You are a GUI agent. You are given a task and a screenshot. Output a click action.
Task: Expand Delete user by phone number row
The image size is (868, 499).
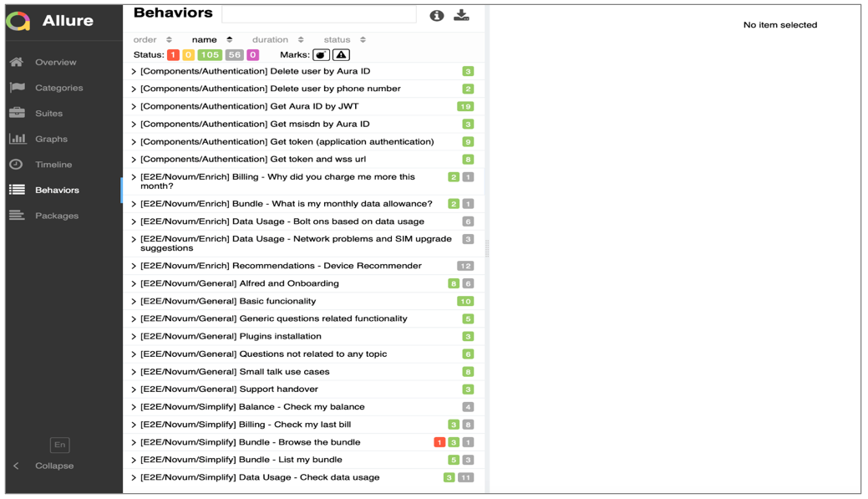click(303, 89)
